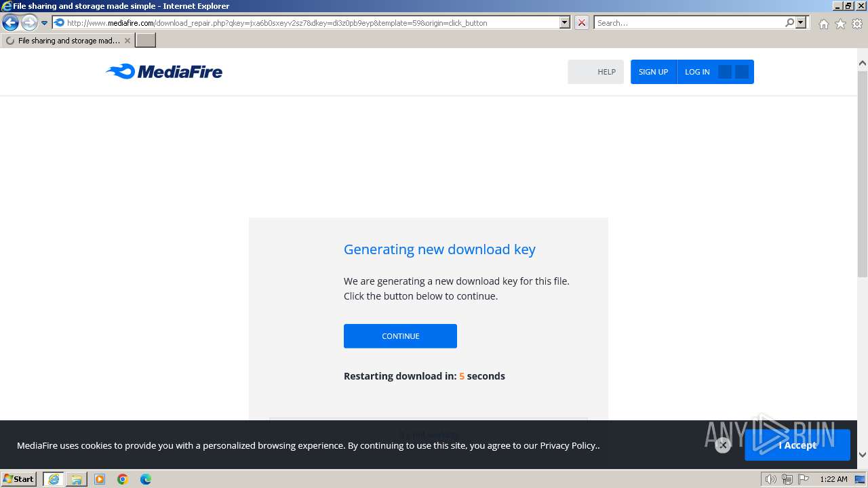Open the media player taskbar icon

coord(100,479)
